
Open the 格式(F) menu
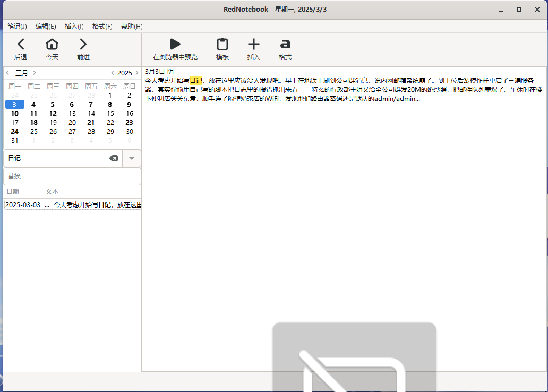102,27
